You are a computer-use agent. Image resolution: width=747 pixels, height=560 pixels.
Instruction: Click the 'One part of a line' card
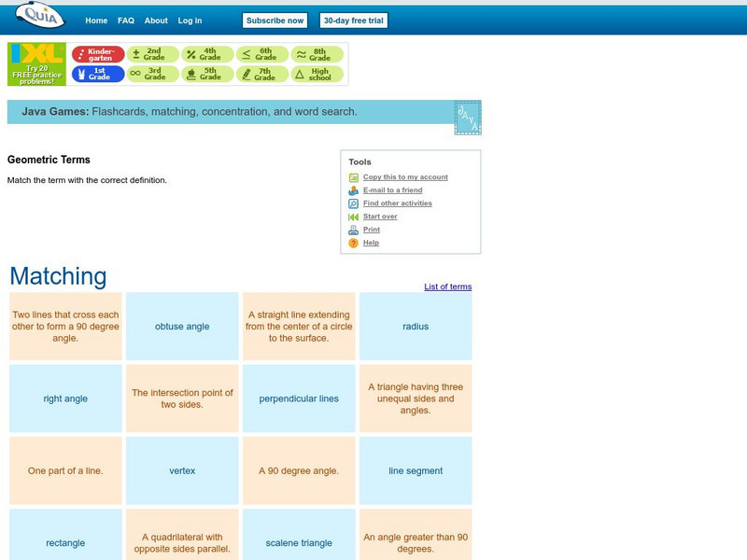pos(65,470)
